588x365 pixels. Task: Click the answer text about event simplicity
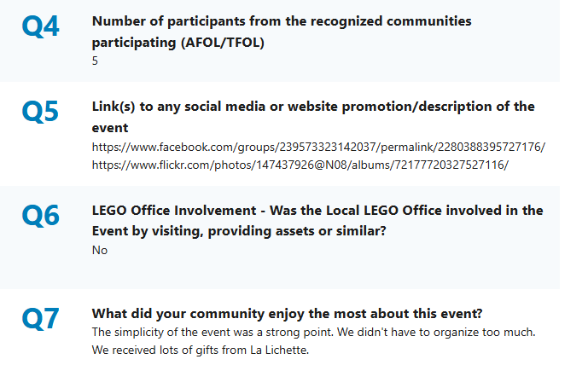coord(313,332)
